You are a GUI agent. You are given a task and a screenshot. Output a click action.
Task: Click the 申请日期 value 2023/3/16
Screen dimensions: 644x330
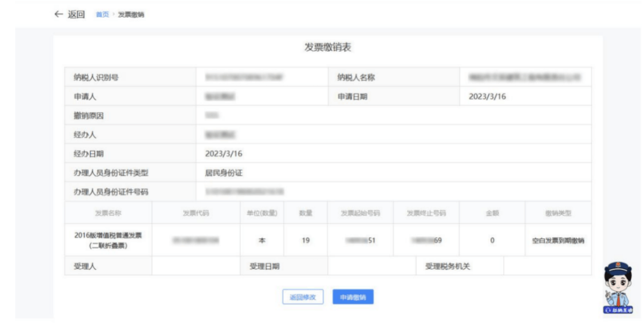click(x=487, y=97)
